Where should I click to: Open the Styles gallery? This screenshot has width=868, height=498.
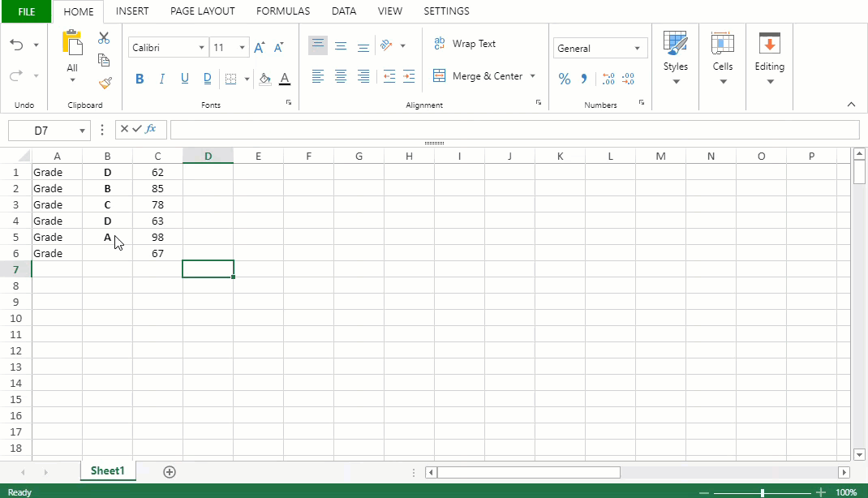676,58
